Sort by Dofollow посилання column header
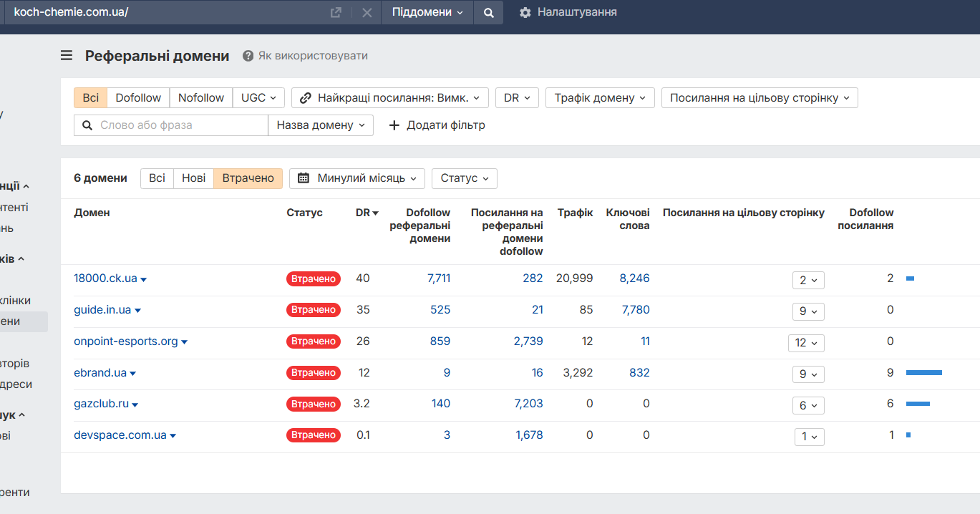 (x=865, y=219)
